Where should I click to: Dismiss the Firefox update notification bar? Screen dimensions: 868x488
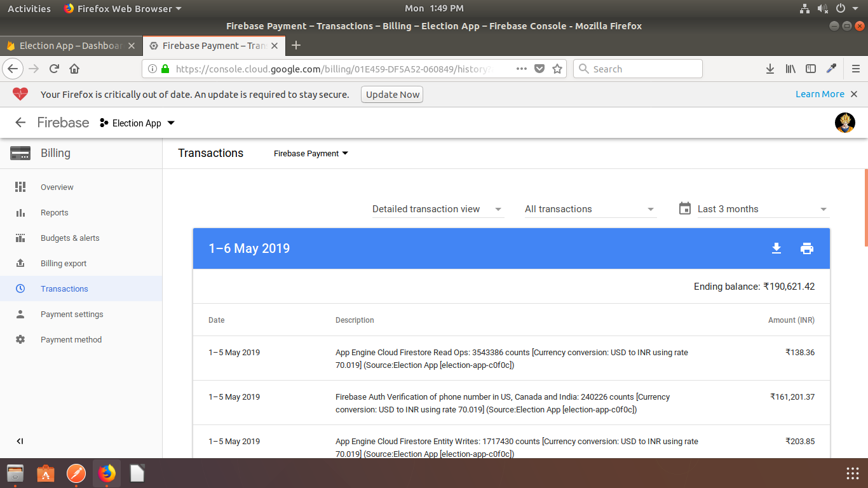[854, 94]
